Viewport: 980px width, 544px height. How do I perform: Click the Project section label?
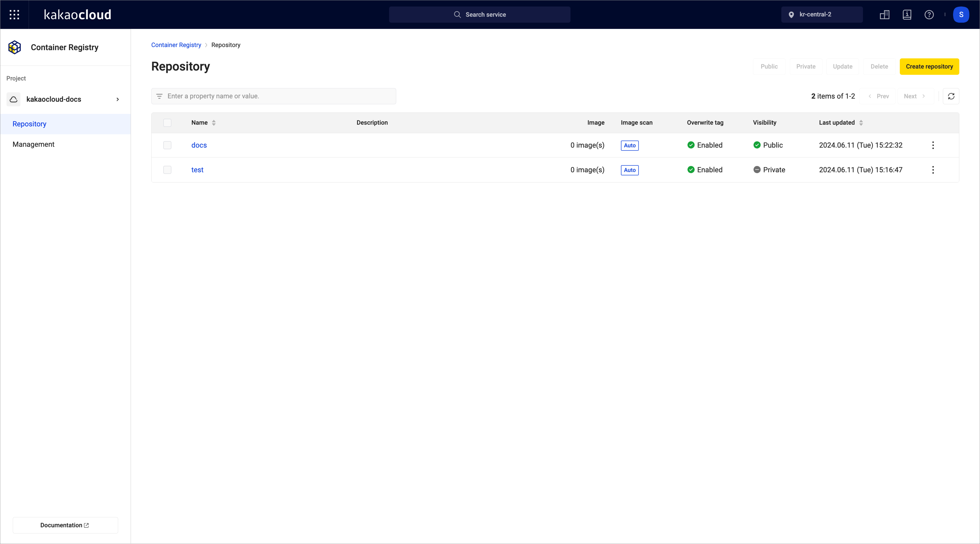[x=16, y=78]
